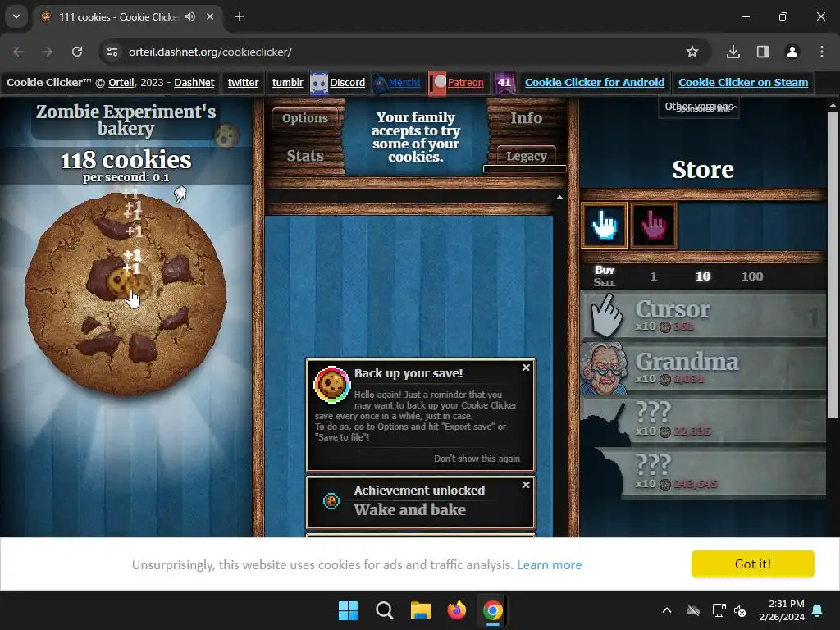Open Chrome side panel icon
The image size is (840, 630).
pyautogui.click(x=762, y=52)
